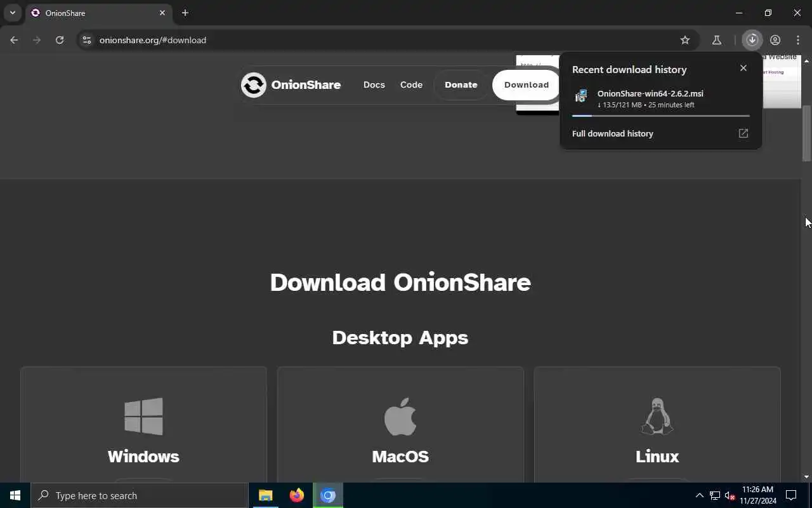Show hidden system tray icons

click(x=700, y=495)
